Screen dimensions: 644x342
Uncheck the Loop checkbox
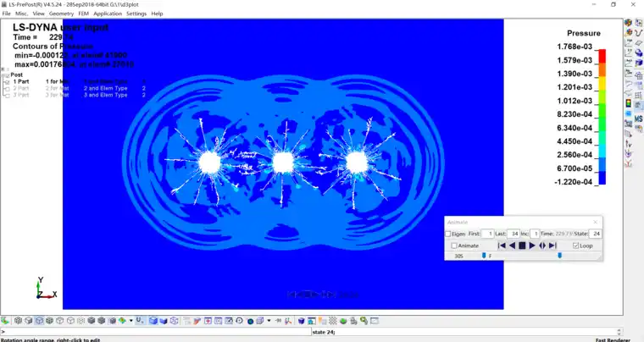pos(576,245)
